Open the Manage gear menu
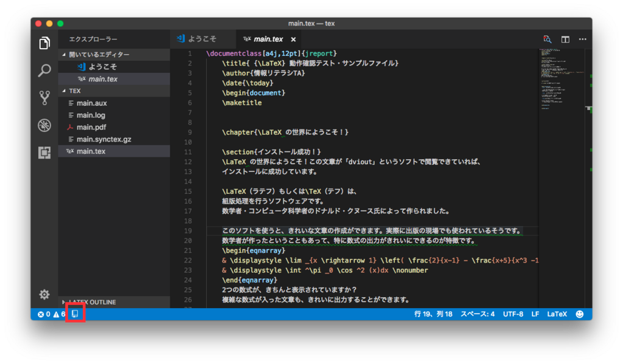The image size is (623, 364). [x=44, y=294]
